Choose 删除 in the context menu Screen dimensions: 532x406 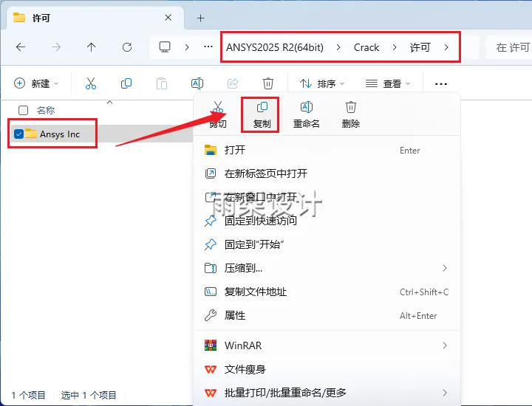point(350,115)
